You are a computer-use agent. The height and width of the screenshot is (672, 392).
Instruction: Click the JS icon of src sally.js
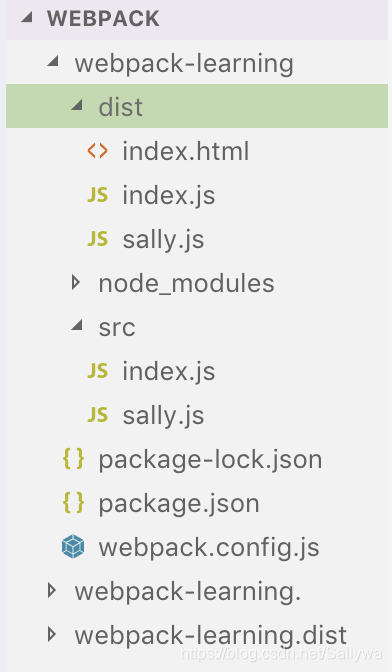tap(98, 415)
